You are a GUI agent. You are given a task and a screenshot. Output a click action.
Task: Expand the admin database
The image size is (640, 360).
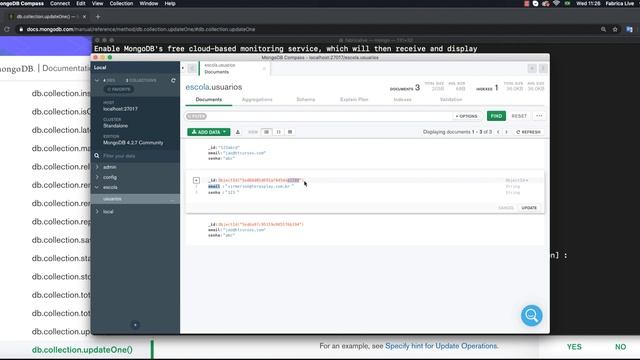[97, 167]
